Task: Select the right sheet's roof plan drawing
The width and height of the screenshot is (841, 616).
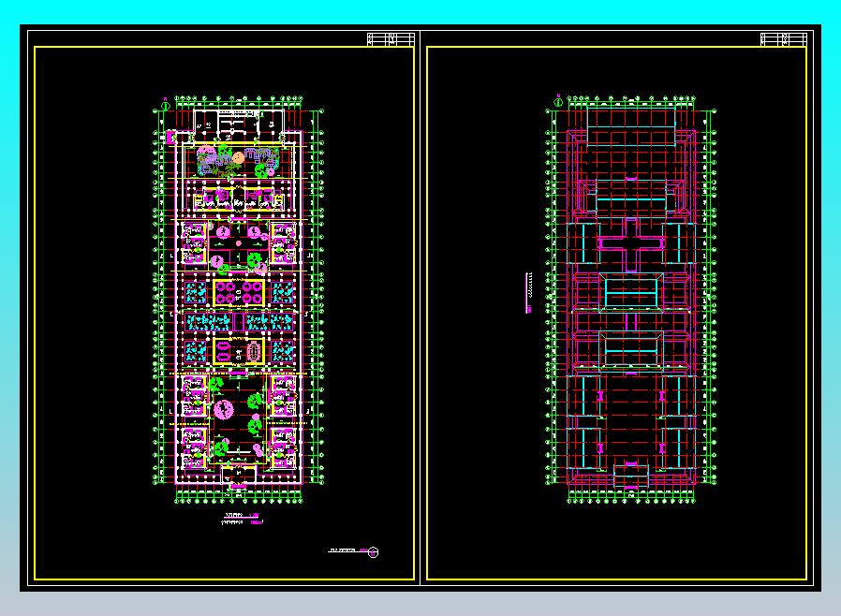Action: coord(631,301)
